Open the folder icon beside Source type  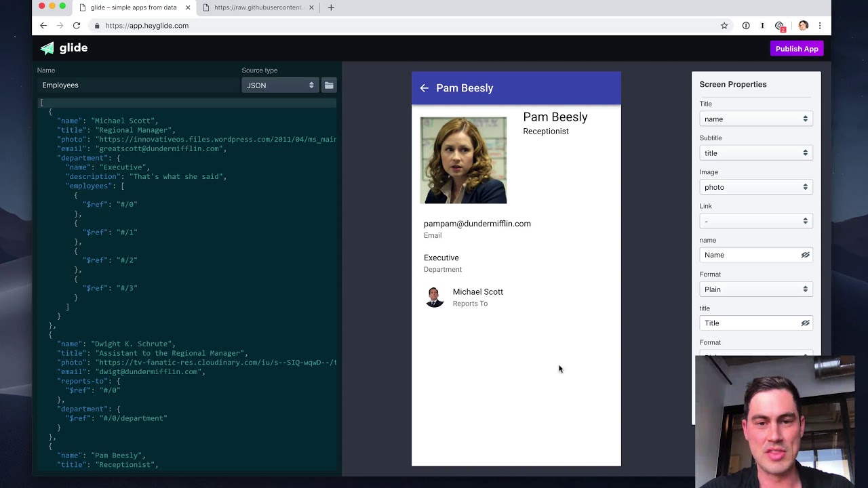click(x=329, y=85)
